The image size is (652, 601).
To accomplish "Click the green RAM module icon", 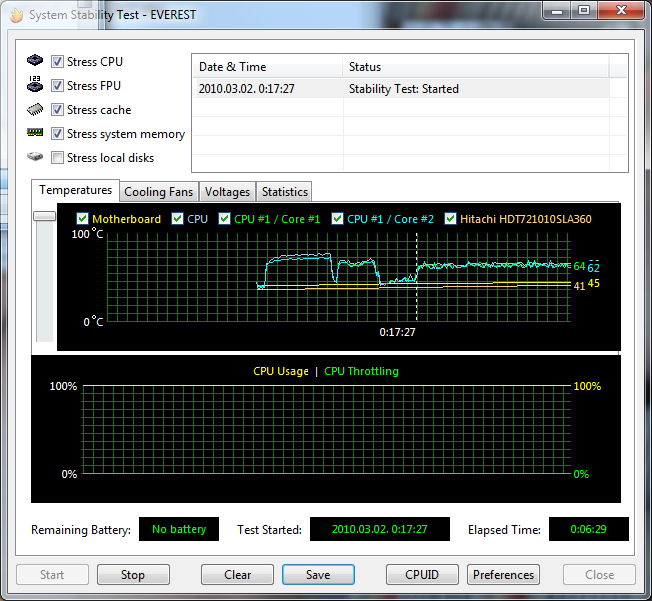I will 35,132.
